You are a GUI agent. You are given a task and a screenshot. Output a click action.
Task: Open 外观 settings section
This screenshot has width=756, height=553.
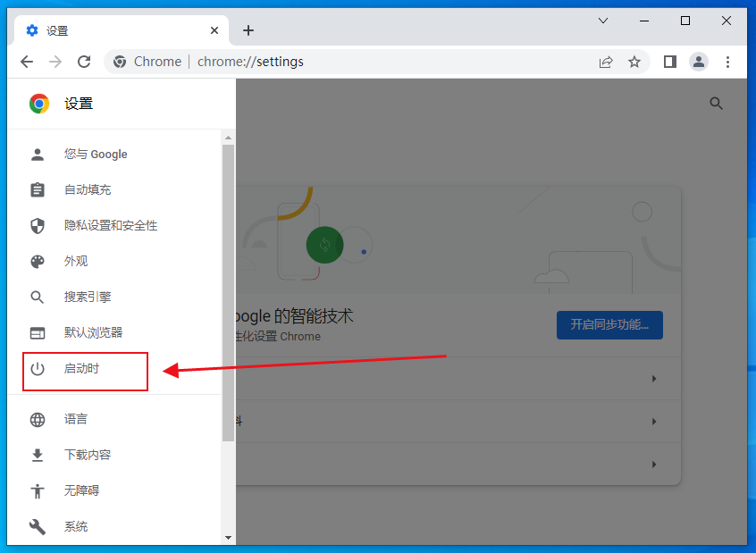[114, 262]
